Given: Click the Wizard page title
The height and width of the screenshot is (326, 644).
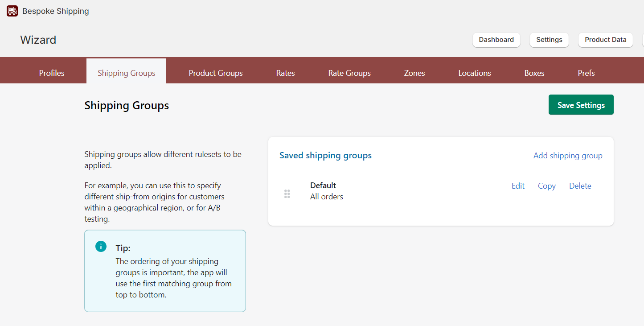Looking at the screenshot, I should [x=38, y=40].
